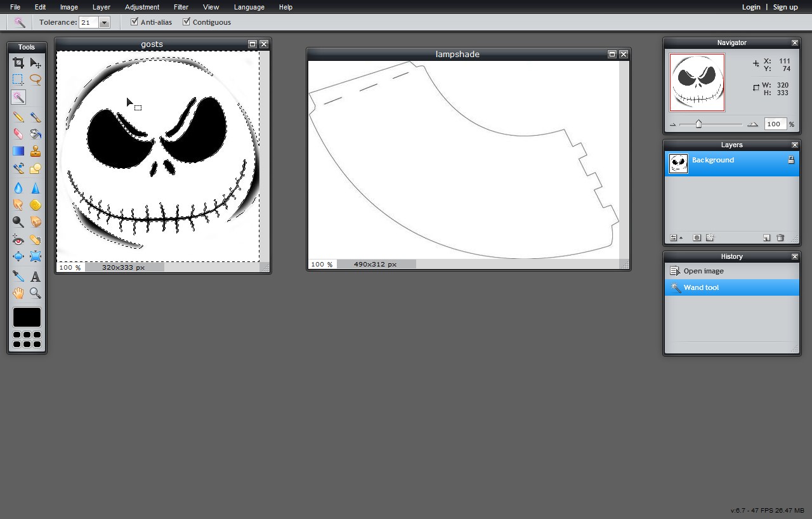The image size is (812, 519).
Task: Delete layer with trash icon
Action: tap(780, 238)
